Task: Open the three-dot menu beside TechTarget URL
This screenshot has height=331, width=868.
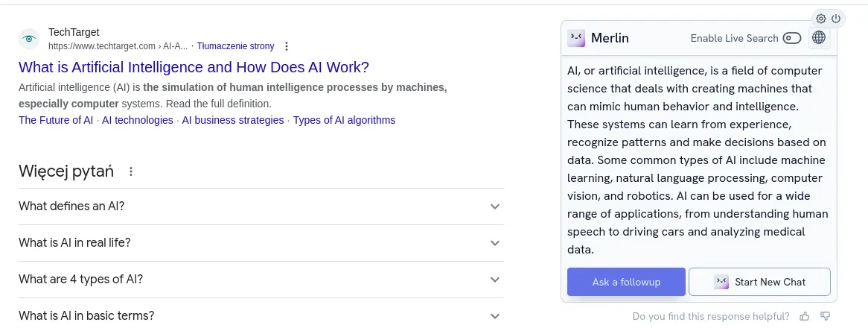Action: coord(286,46)
